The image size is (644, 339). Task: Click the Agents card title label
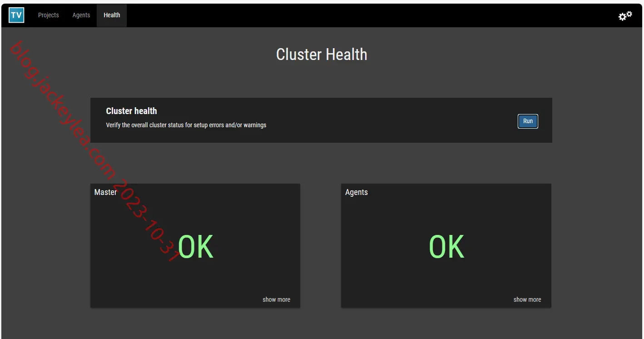357,192
